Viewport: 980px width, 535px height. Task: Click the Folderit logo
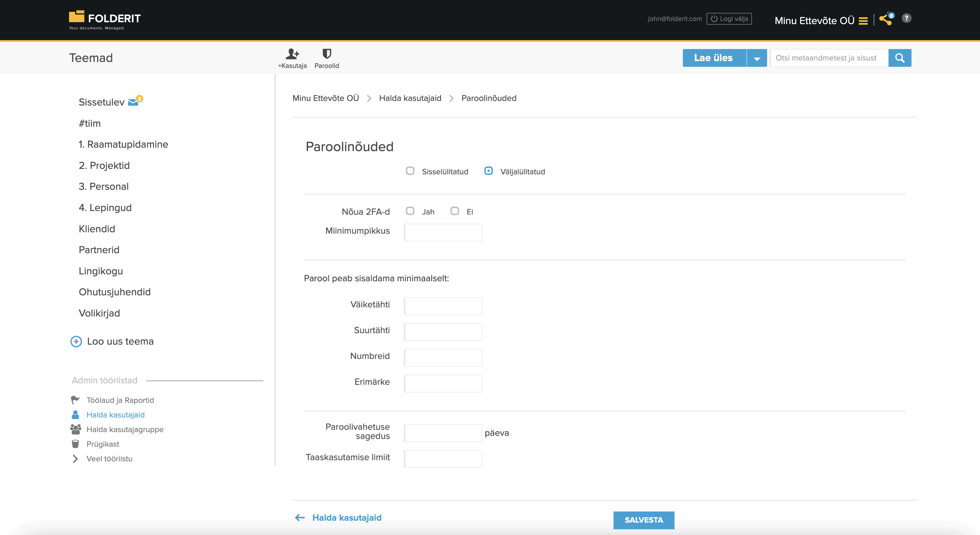[x=105, y=20]
